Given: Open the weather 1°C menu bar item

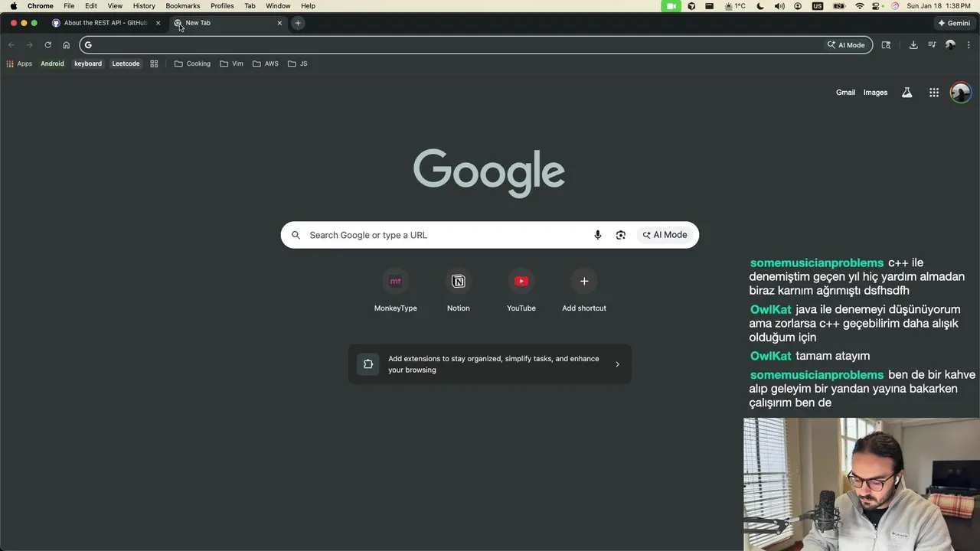Looking at the screenshot, I should tap(735, 6).
